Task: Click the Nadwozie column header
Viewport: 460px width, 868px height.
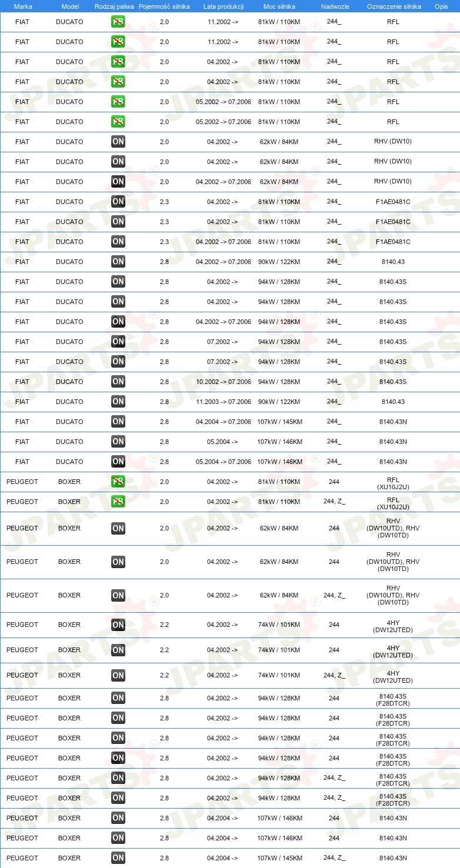Action: [x=335, y=6]
